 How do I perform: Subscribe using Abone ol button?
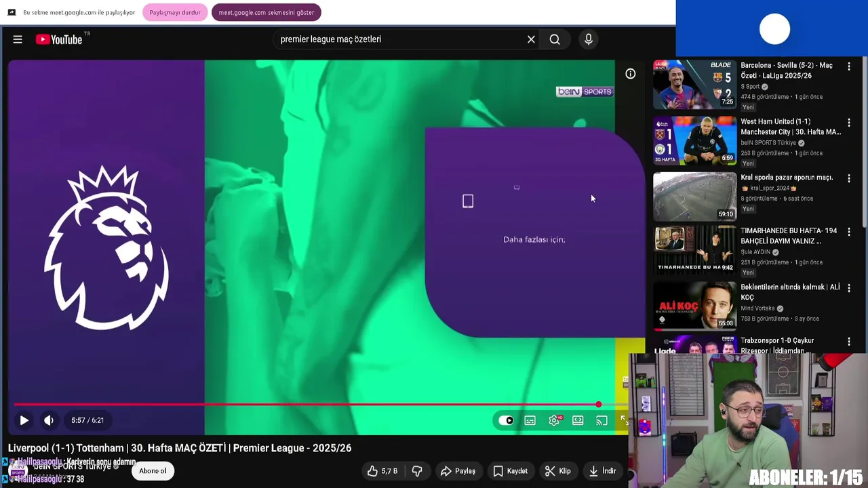[153, 471]
